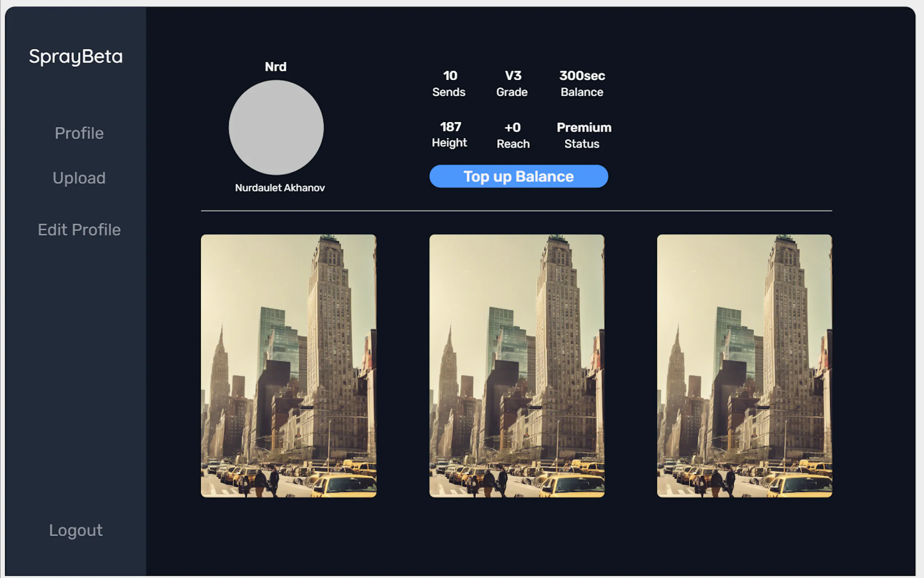This screenshot has width=924, height=578.
Task: Click the Premium Status label
Action: tap(584, 135)
